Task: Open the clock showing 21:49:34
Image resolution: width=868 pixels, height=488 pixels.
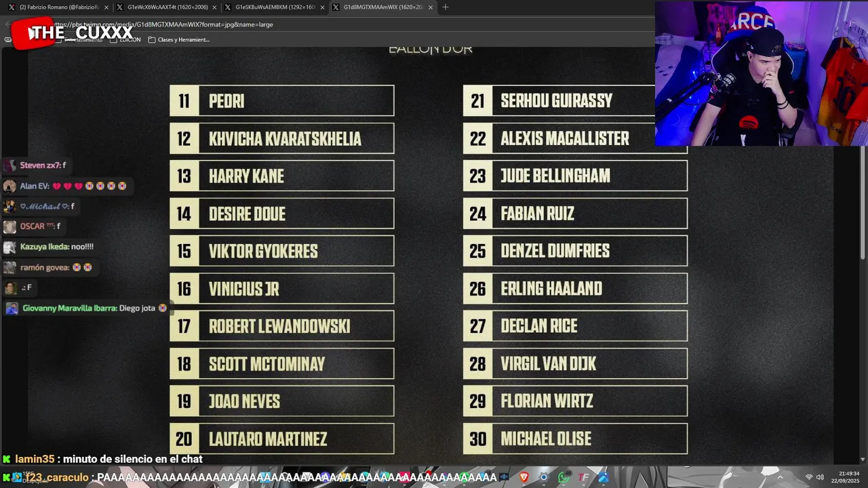Action: [847, 476]
